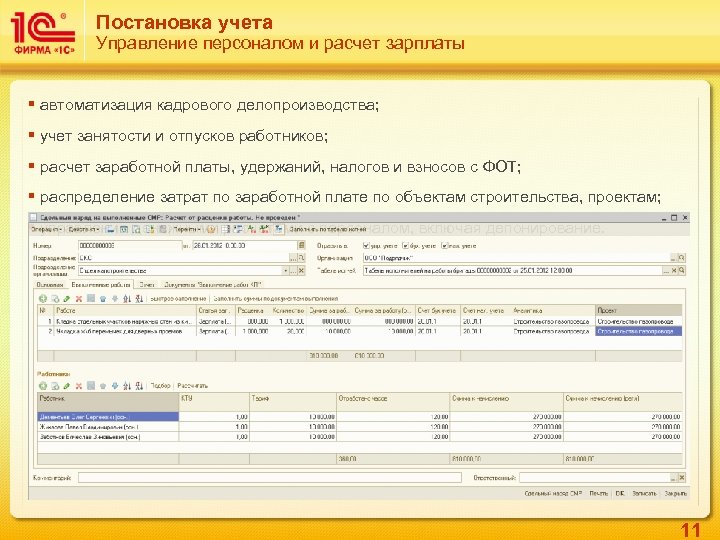Click into the Номер input field
Image resolution: width=720 pixels, height=540 pixels.
[130, 246]
